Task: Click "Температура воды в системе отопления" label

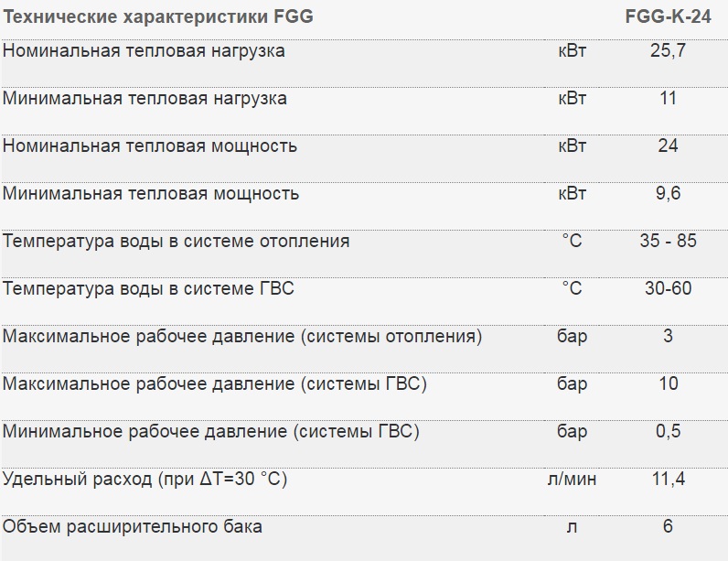Action: (177, 242)
